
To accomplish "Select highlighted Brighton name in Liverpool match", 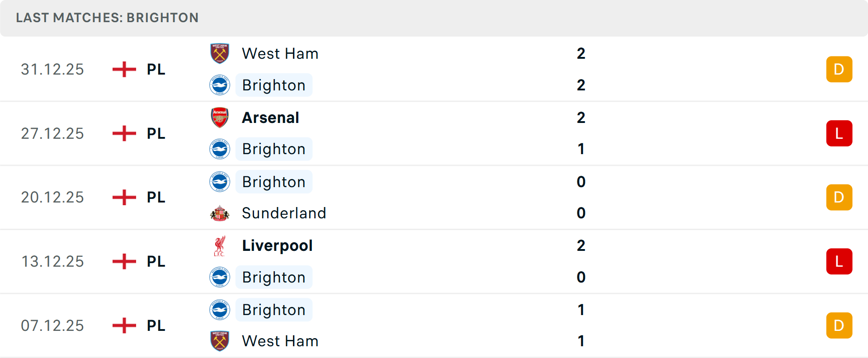I will [x=274, y=277].
